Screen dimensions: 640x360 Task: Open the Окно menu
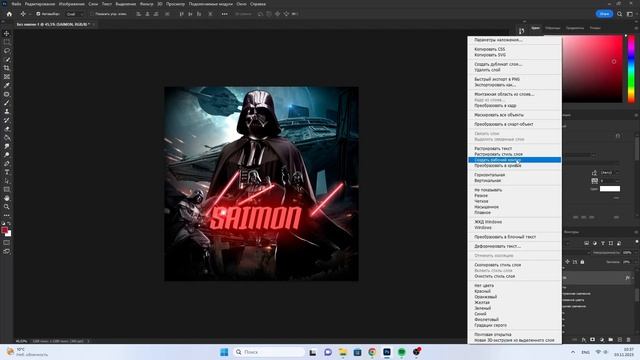(241, 4)
